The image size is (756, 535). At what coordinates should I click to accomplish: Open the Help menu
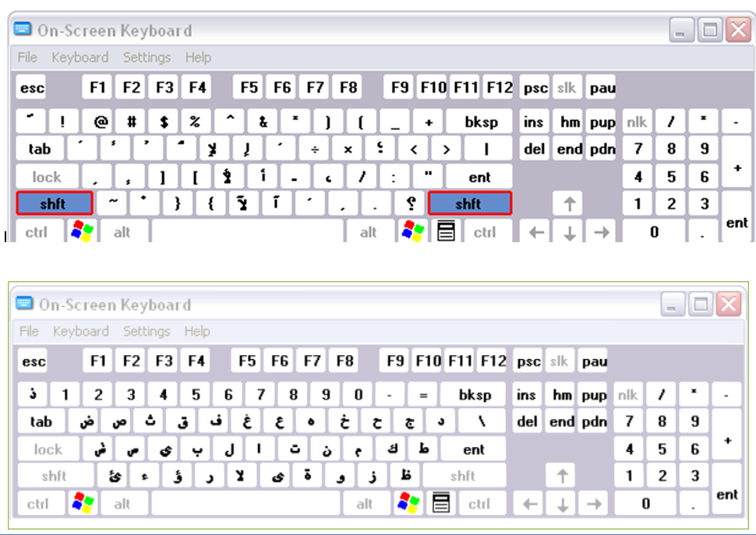click(x=197, y=58)
